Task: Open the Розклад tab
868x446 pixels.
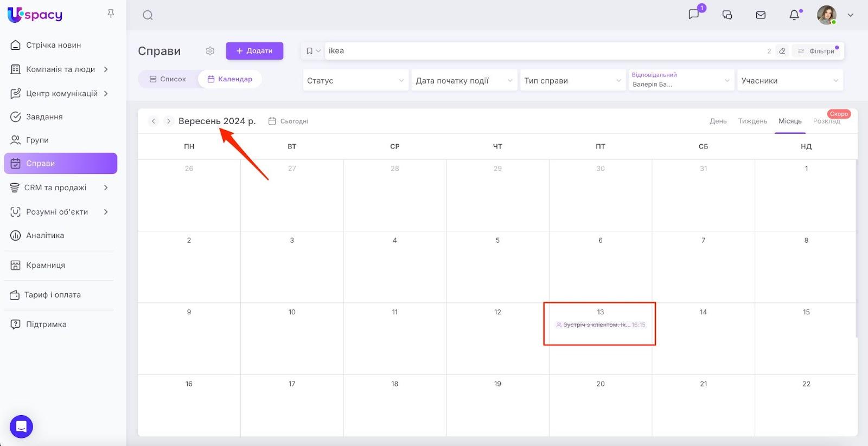Action: point(826,121)
